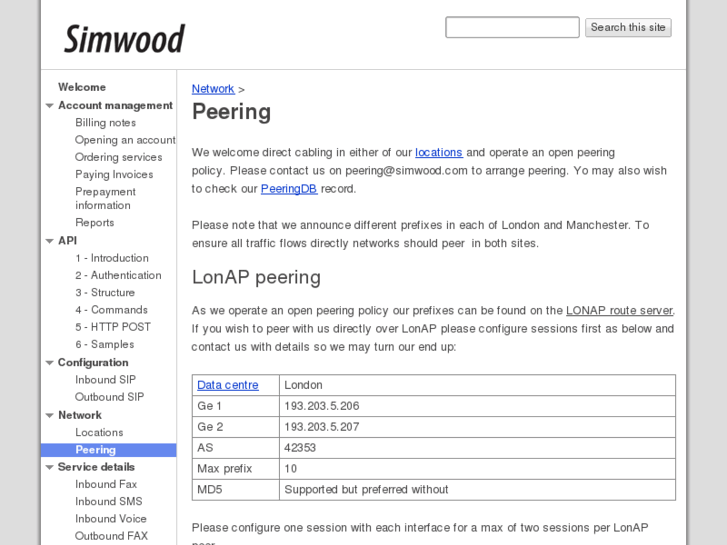The width and height of the screenshot is (727, 545).
Task: Open API 3 - Structure page
Action: pyautogui.click(x=105, y=293)
